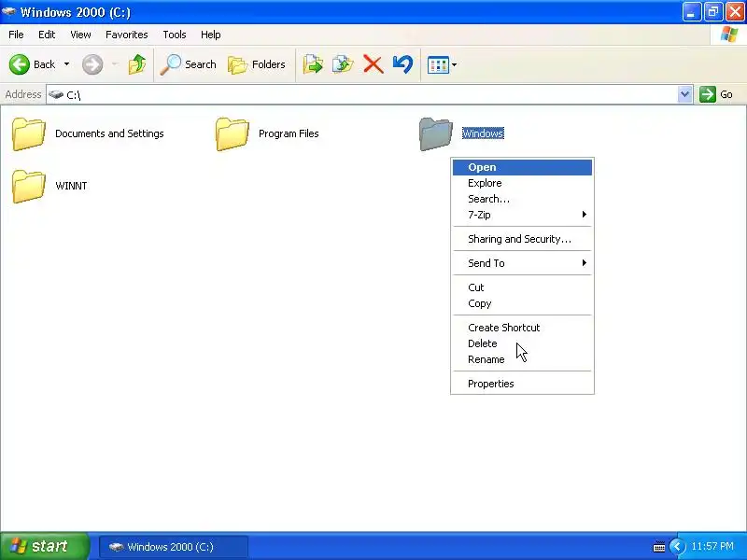
Task: Click the window Restore Down button
Action: [713, 12]
